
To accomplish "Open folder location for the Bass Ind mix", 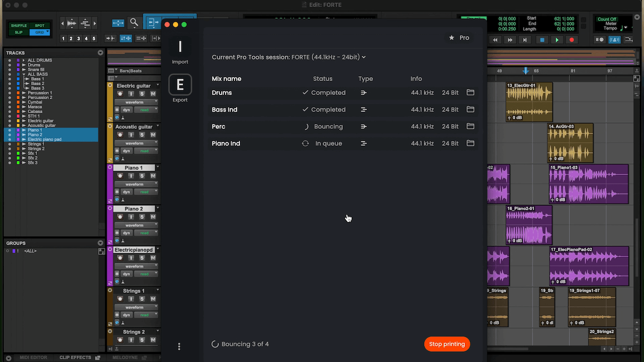I will 470,109.
